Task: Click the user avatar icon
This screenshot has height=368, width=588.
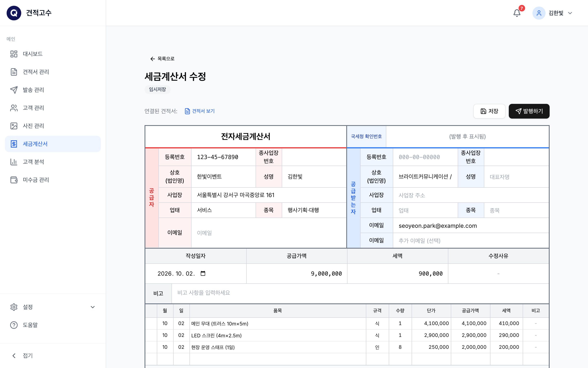Action: point(539,13)
